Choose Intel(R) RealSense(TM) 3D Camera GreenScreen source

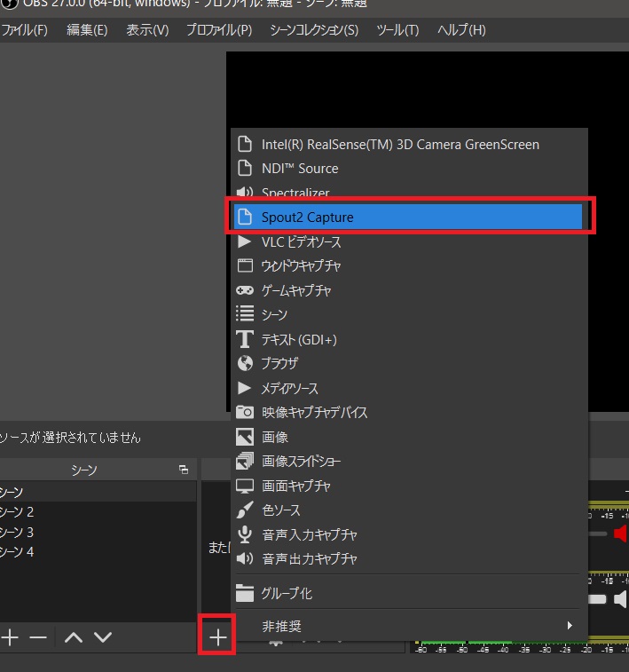click(x=408, y=145)
